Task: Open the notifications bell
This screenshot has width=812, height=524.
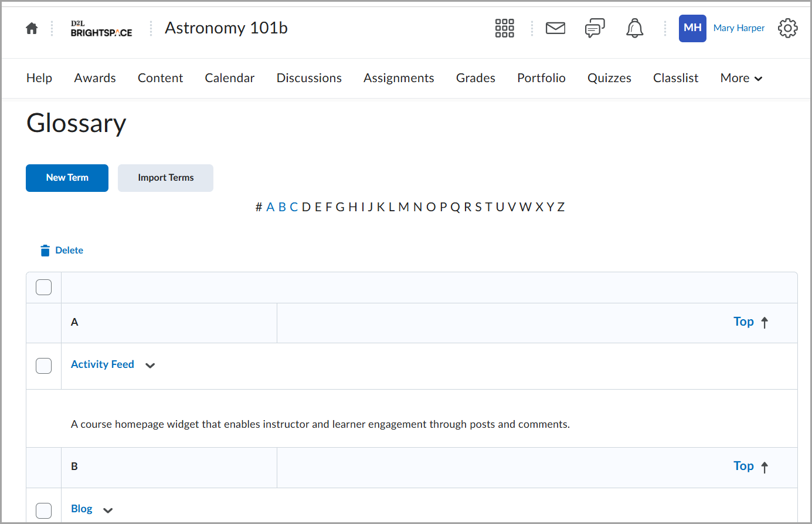Action: 634,28
